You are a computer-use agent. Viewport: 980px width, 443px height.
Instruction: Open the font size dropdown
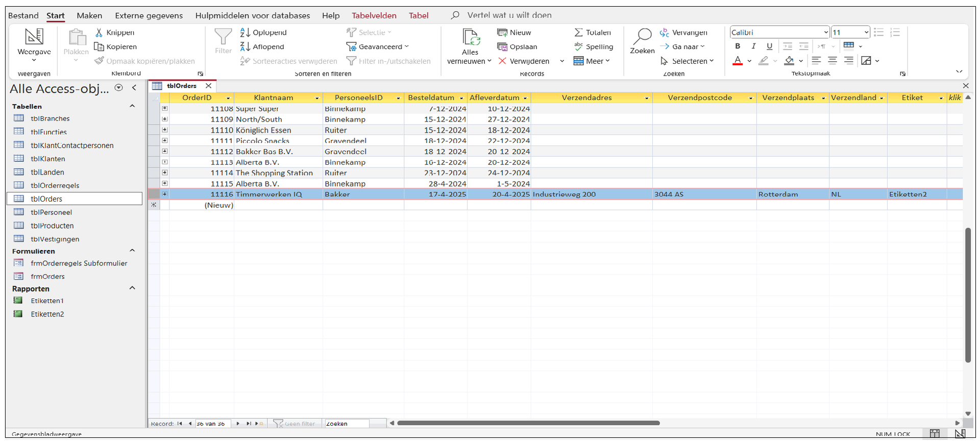point(866,32)
